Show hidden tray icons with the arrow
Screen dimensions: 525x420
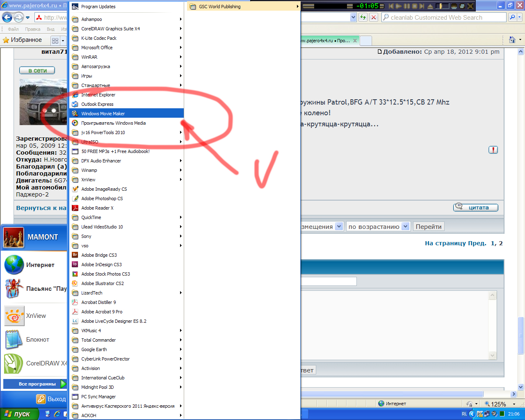pos(472,414)
